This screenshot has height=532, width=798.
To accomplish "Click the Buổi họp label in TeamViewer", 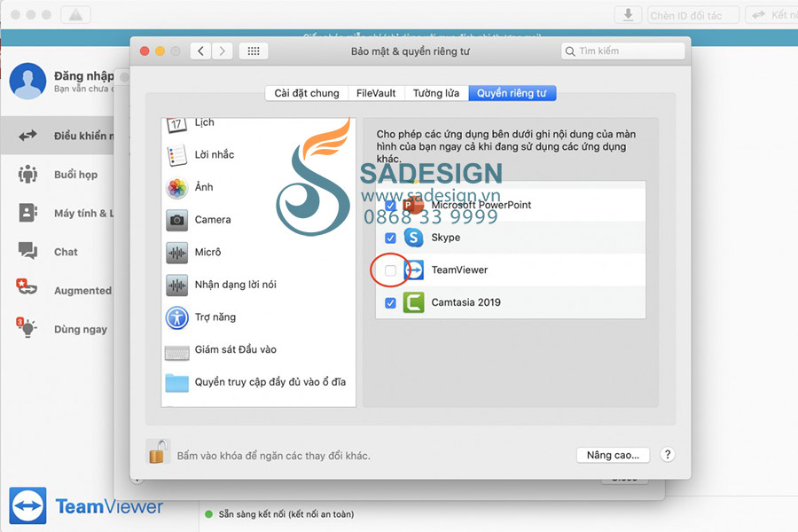I will [76, 175].
